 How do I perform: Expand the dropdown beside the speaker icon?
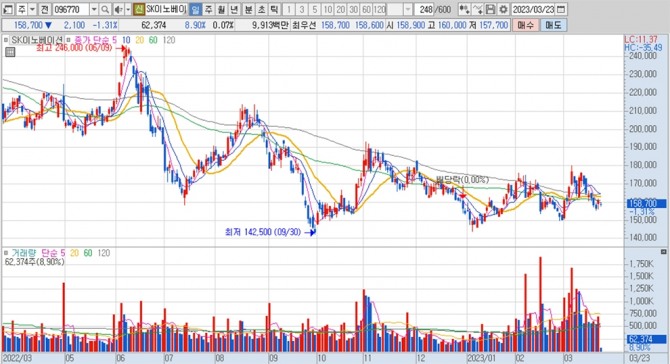[x=128, y=9]
